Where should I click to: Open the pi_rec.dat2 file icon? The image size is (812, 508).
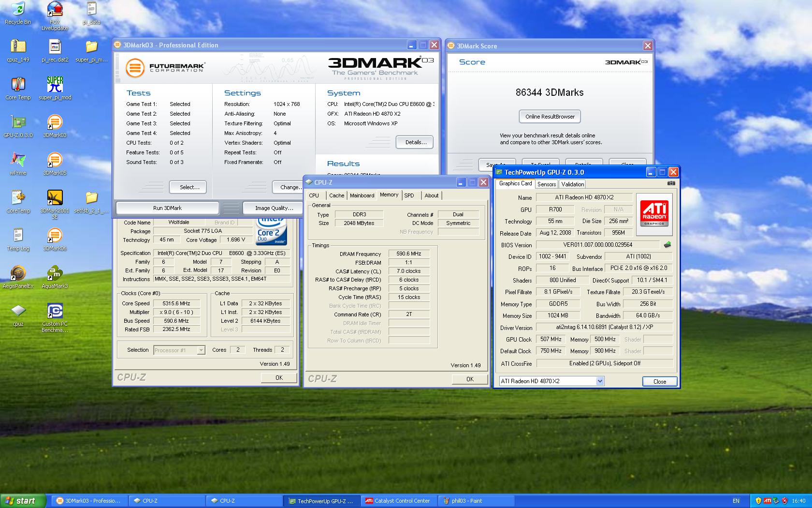coord(55,51)
